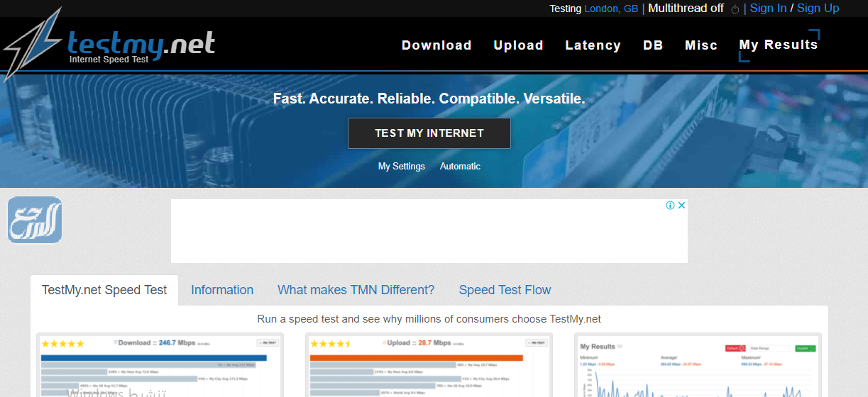This screenshot has height=397, width=868.
Task: Open the DB menu
Action: coord(653,45)
